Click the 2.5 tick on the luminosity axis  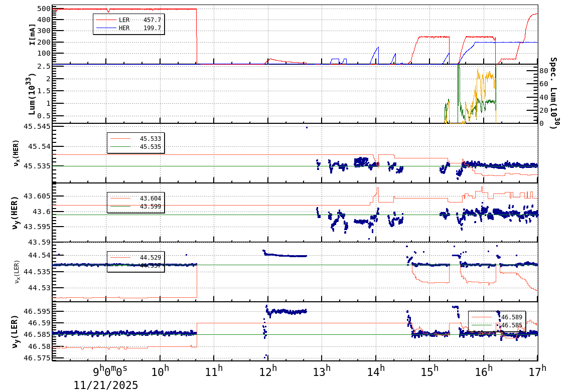coord(44,67)
